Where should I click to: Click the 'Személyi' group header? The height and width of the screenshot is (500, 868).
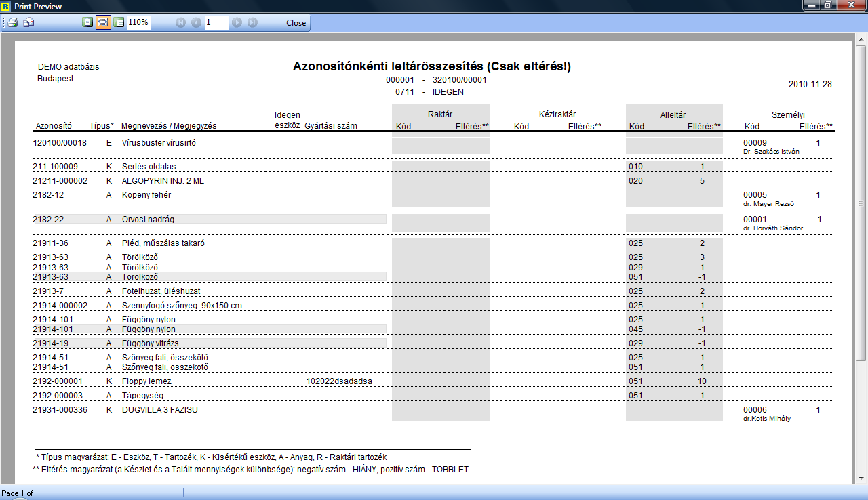point(788,116)
